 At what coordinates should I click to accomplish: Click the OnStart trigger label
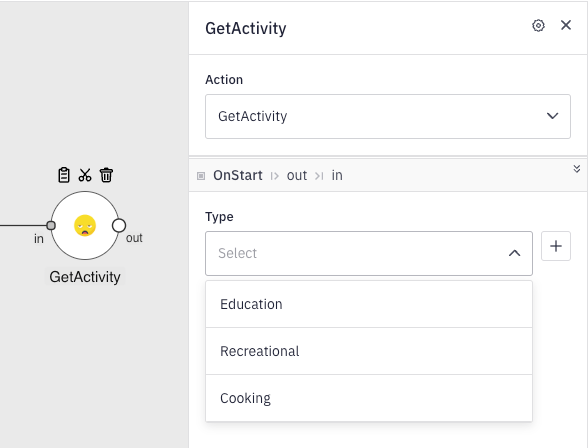click(x=238, y=175)
